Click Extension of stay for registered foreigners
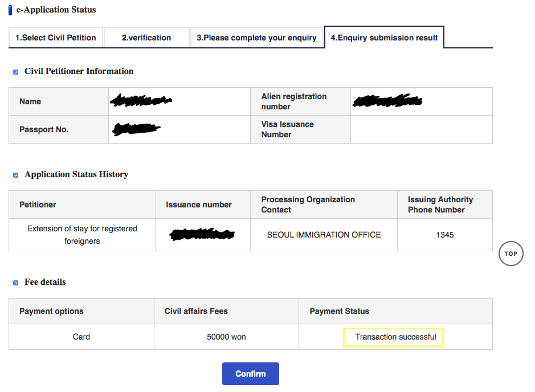 [82, 235]
